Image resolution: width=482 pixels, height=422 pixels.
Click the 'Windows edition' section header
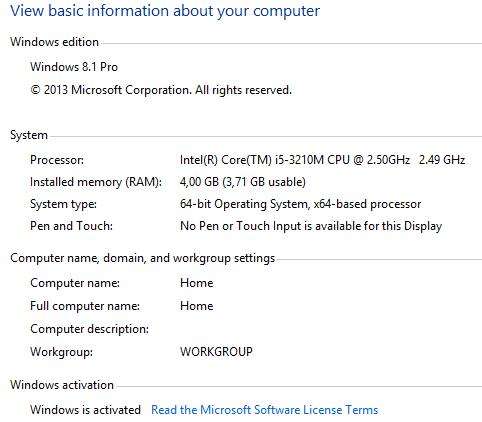click(x=54, y=42)
